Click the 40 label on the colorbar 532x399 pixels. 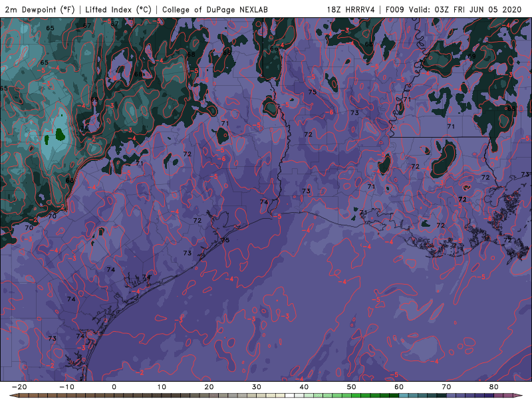tap(304, 387)
